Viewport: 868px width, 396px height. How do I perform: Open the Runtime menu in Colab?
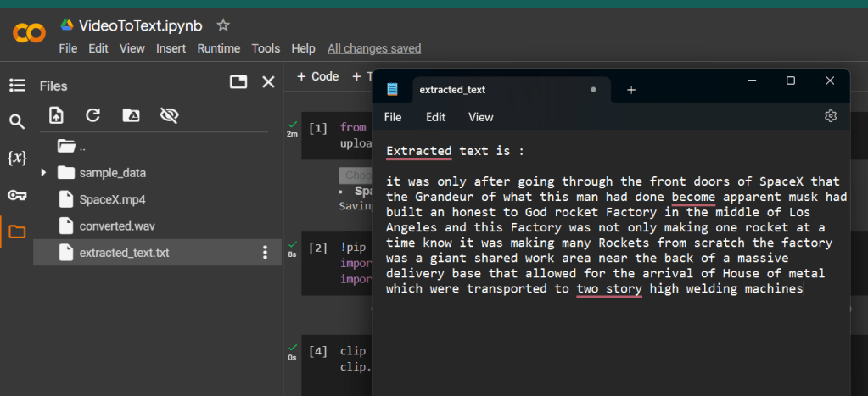[218, 48]
